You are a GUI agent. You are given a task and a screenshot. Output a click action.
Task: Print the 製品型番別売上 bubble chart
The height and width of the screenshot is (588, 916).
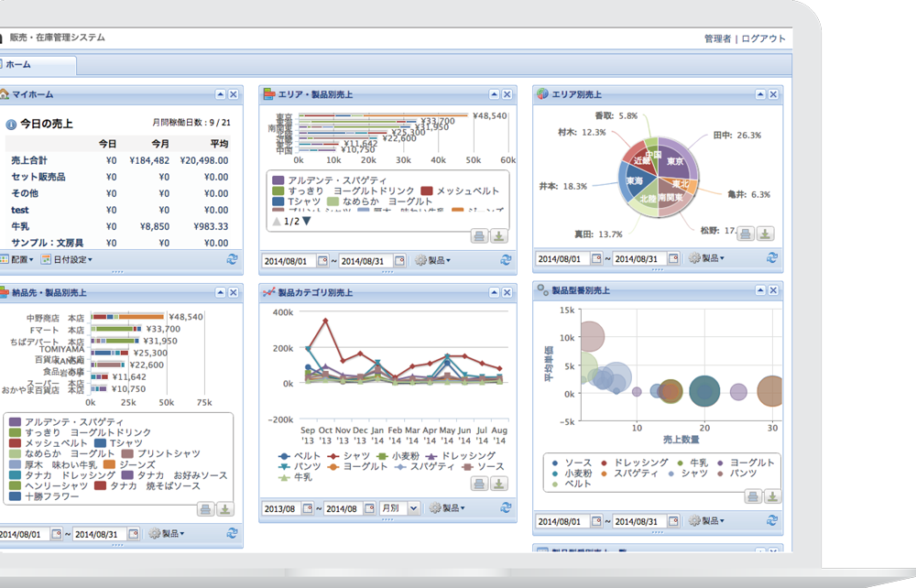coord(753,496)
